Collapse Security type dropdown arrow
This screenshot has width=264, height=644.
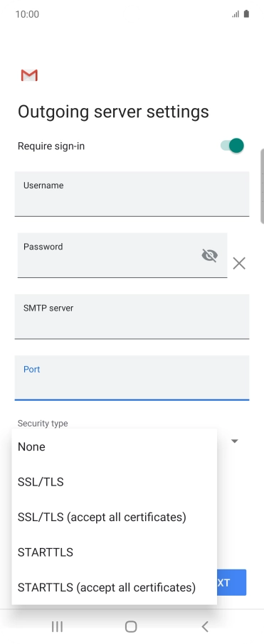tap(234, 441)
